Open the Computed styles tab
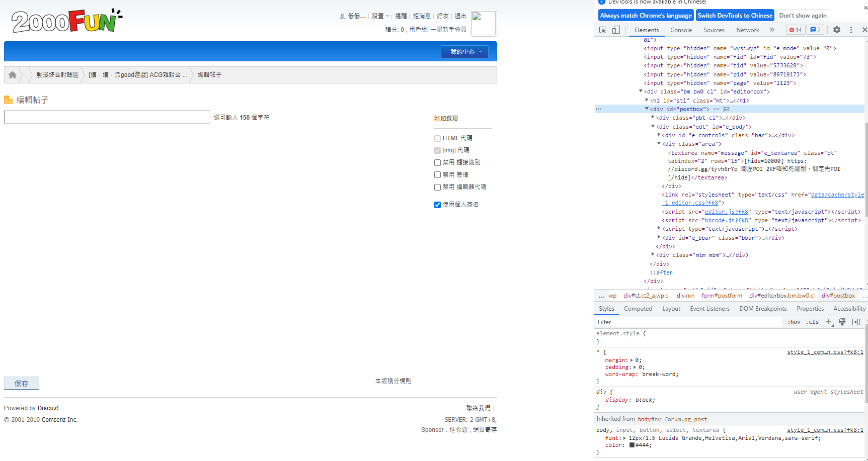The height and width of the screenshot is (461, 868). (x=638, y=309)
